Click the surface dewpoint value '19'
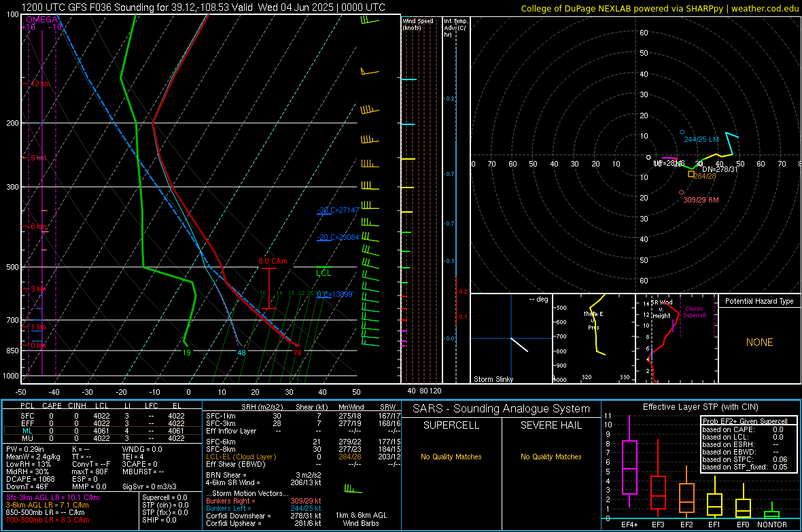 click(x=187, y=353)
